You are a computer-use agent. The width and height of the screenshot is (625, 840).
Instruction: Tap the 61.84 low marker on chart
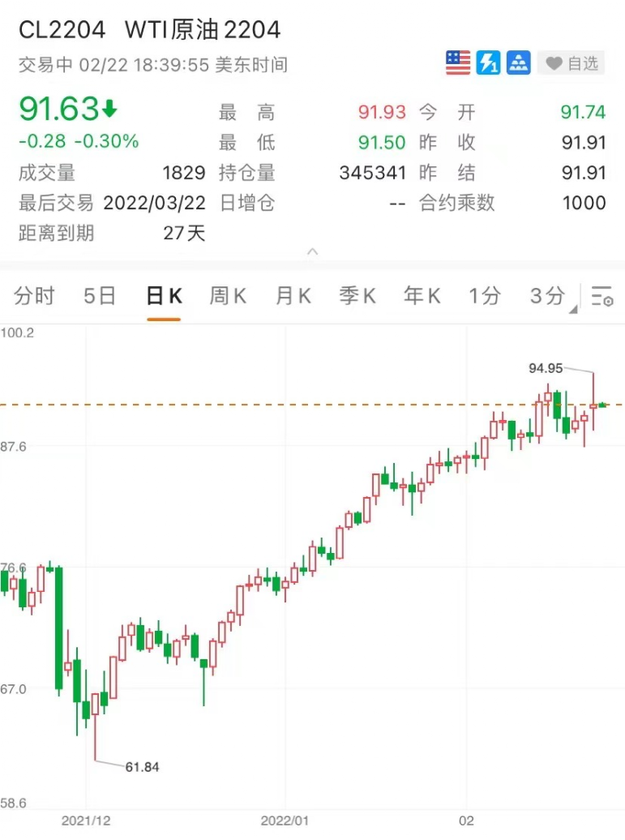tap(142, 766)
